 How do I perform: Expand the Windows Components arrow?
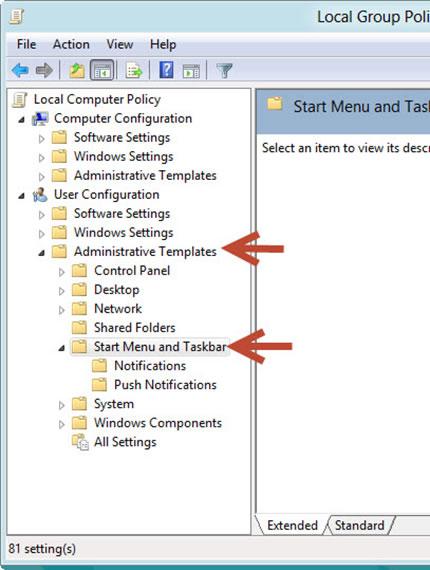pos(62,424)
